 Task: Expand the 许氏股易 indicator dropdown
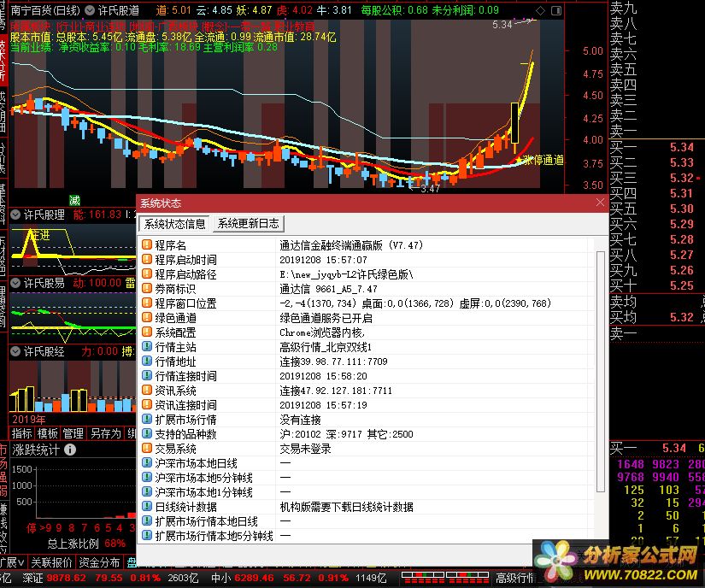(15, 283)
